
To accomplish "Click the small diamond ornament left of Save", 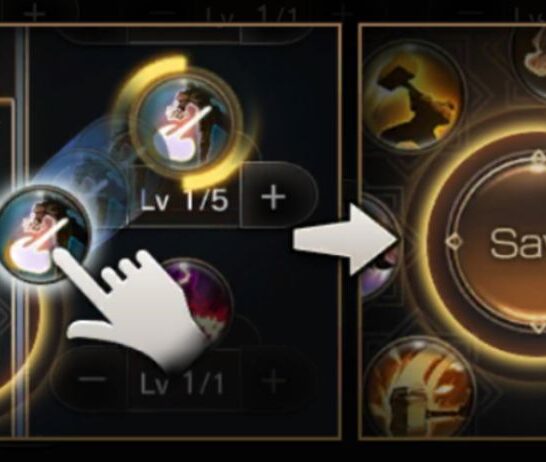I will [454, 241].
